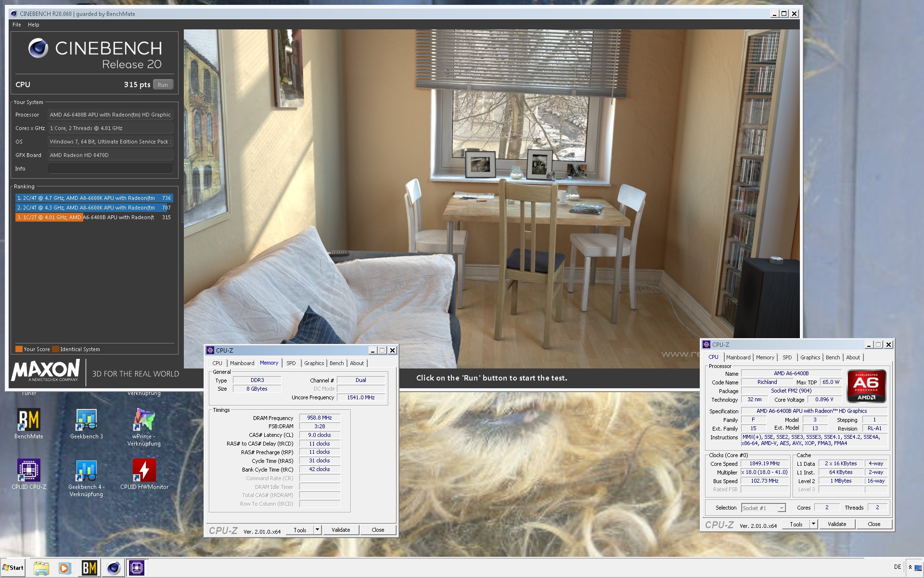Open Mainboard tab in CPU-Z CPU window
Screen dimensions: 924x578
click(x=738, y=357)
